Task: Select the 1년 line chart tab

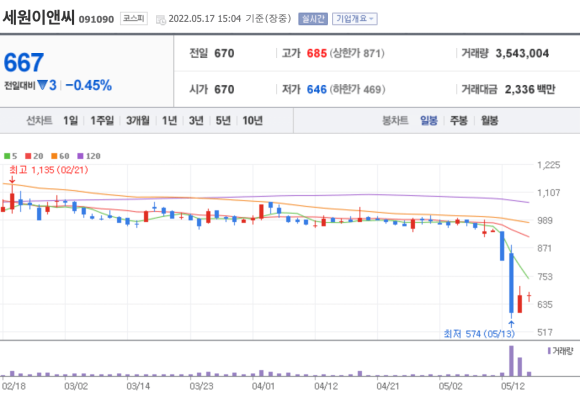Action: 169,120
